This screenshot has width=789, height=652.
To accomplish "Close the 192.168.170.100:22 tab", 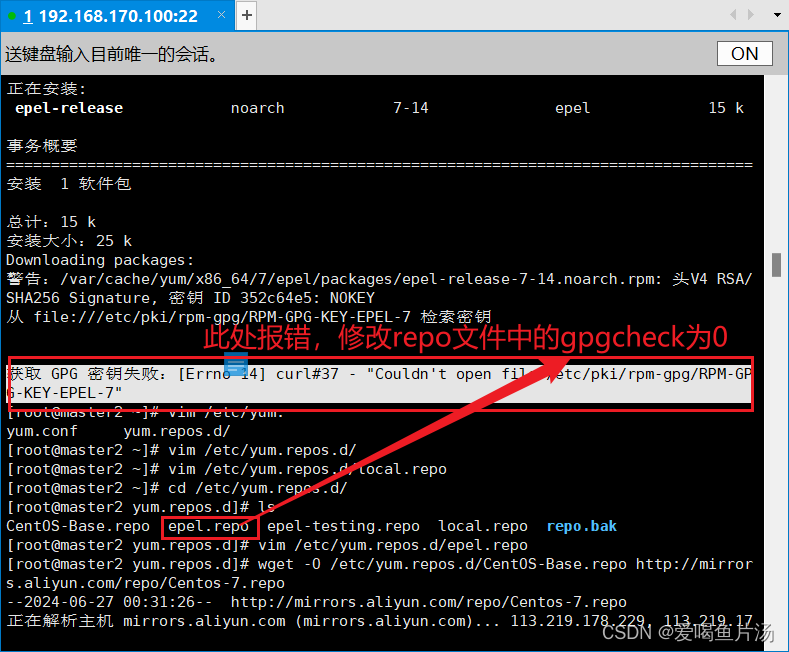I will tap(221, 15).
